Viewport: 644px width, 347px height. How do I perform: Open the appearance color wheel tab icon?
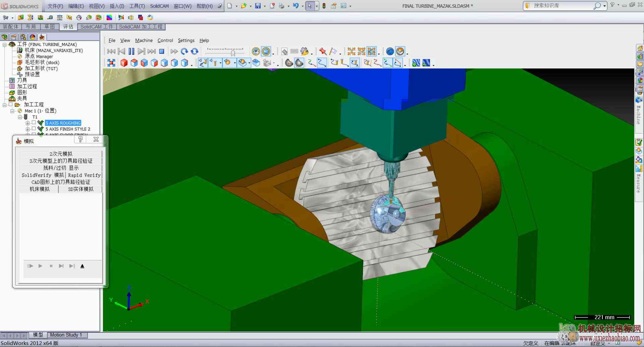click(x=33, y=37)
